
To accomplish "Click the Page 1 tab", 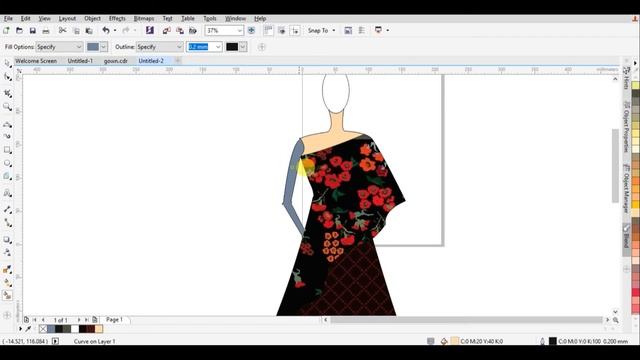I will (x=114, y=320).
